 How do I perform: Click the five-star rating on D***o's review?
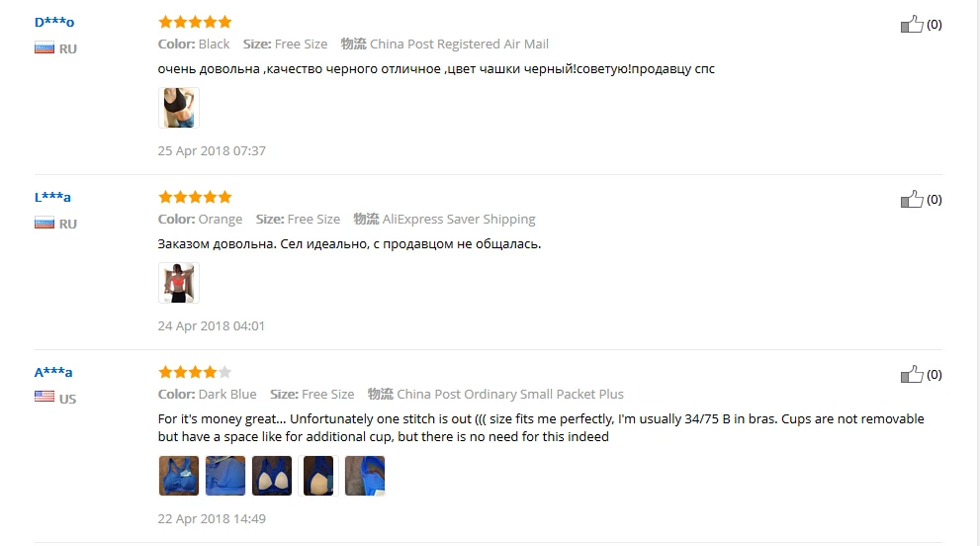[195, 23]
